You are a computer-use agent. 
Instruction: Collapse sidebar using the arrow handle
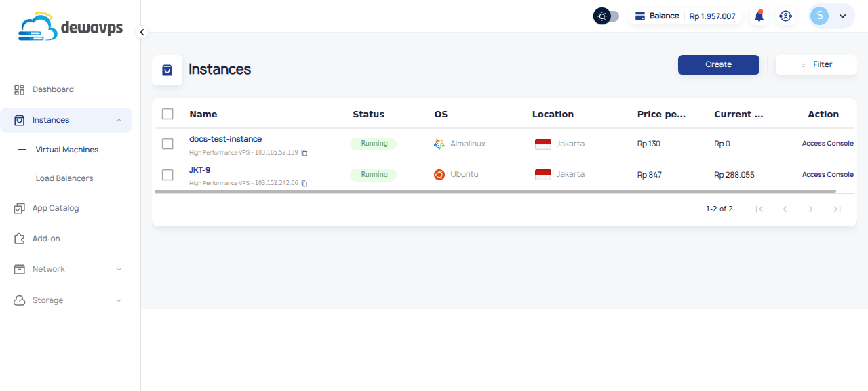point(142,32)
